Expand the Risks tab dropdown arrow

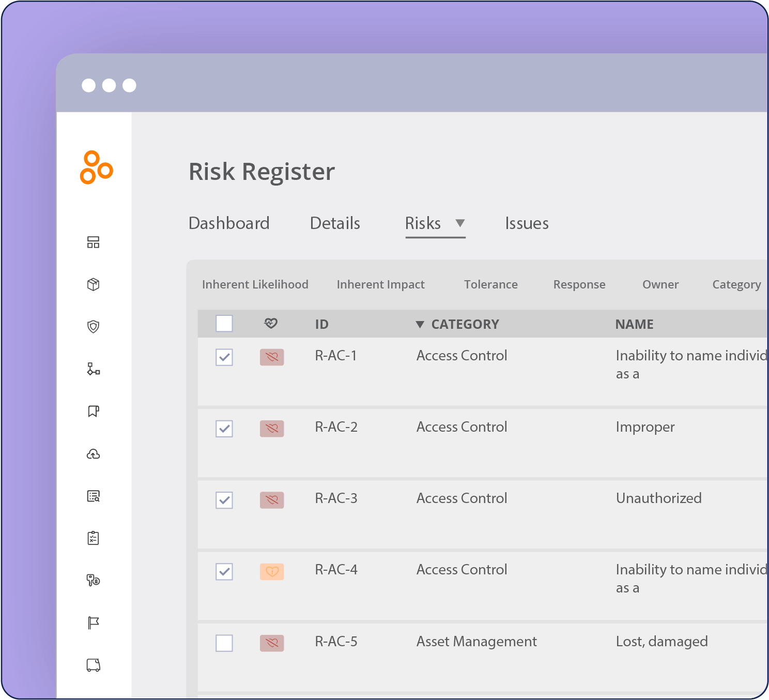(460, 223)
